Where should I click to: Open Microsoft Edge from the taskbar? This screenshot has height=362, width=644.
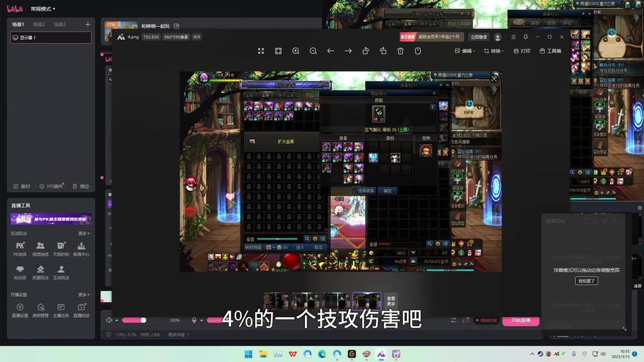coord(322,354)
